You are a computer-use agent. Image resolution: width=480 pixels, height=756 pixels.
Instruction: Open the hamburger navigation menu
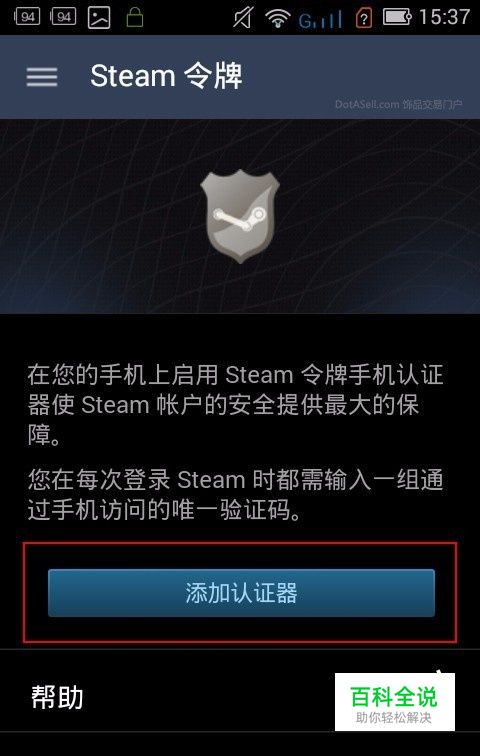(42, 77)
